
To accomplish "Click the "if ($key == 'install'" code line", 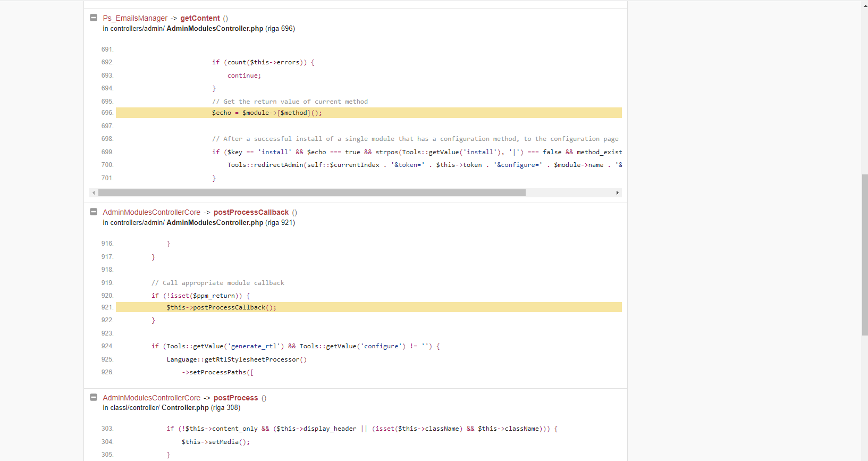I will 417,152.
